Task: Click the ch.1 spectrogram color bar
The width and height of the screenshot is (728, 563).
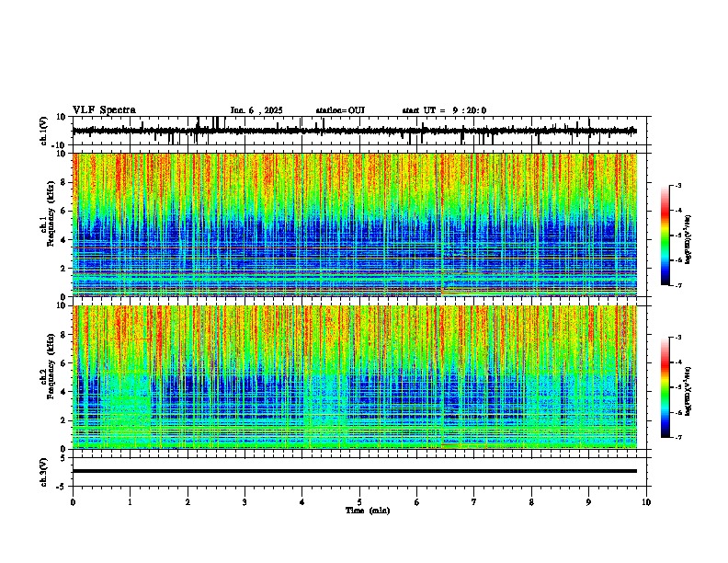Action: tap(665, 235)
